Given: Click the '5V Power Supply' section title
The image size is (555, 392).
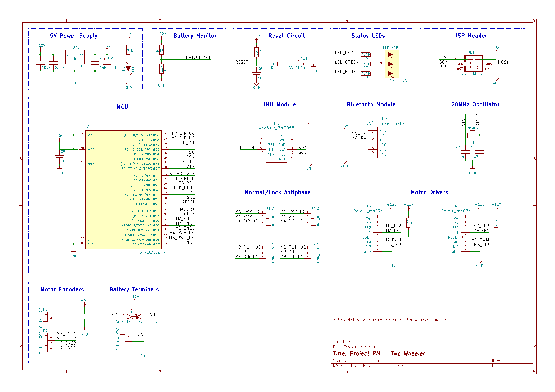Looking at the screenshot, I should 74,36.
